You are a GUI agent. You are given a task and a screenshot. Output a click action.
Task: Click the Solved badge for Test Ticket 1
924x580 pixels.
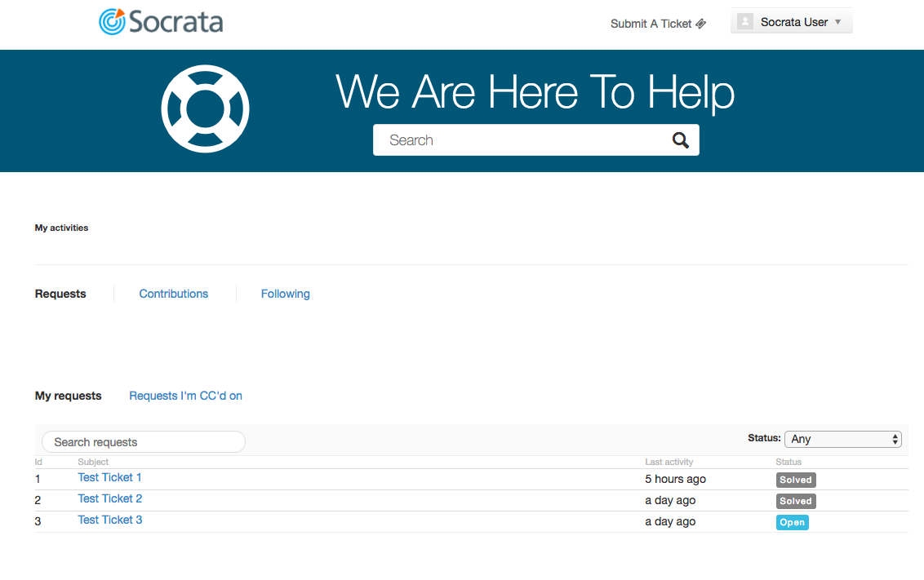click(796, 480)
